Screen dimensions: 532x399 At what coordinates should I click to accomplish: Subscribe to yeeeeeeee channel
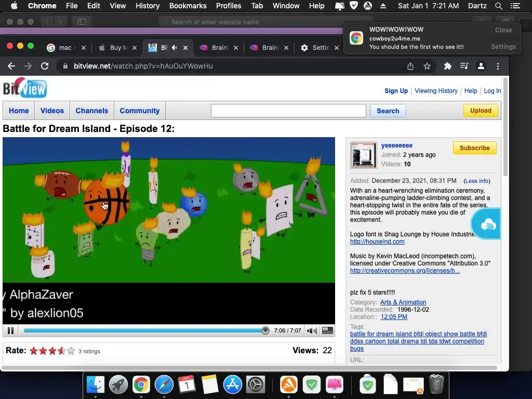click(475, 148)
